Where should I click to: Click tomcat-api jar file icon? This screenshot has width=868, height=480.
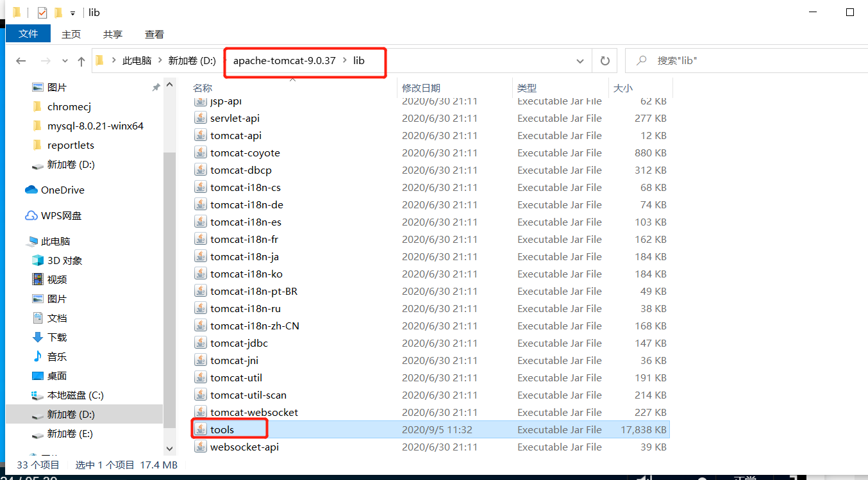(201, 135)
